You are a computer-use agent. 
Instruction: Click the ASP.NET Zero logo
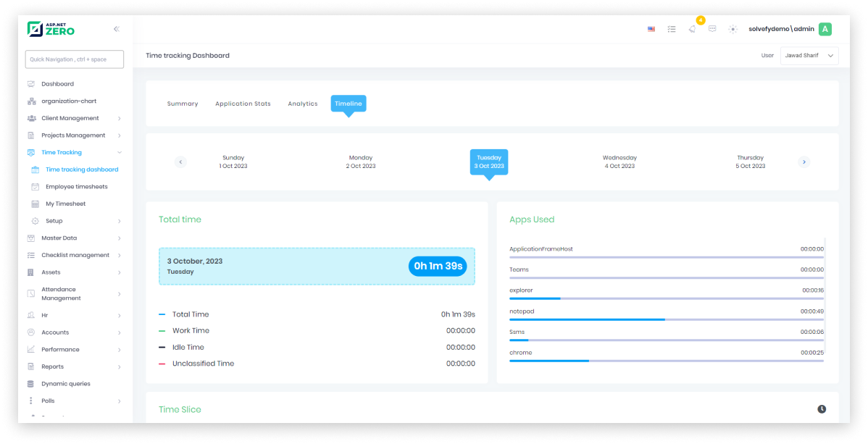pyautogui.click(x=51, y=29)
